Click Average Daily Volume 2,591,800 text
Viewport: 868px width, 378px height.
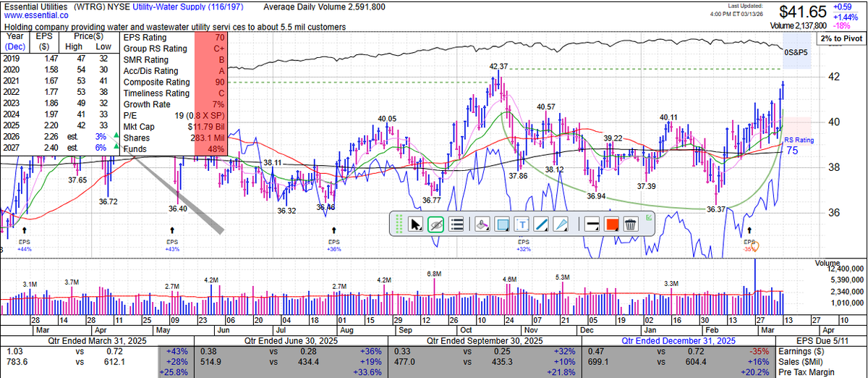tap(324, 6)
